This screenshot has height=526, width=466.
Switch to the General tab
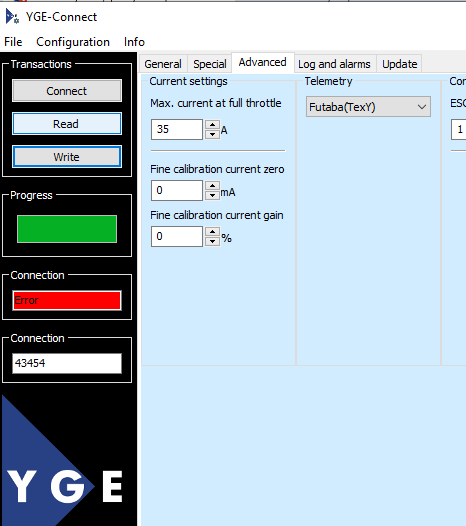click(163, 64)
